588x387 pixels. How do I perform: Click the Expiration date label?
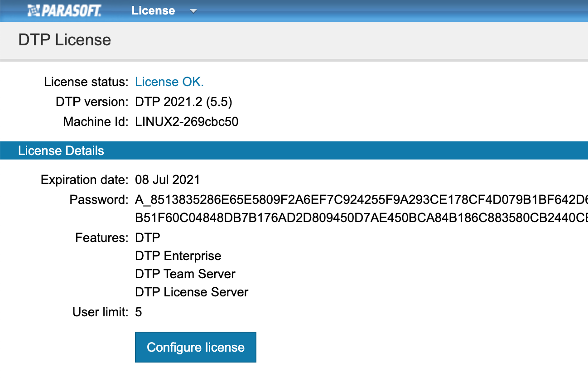tap(85, 180)
